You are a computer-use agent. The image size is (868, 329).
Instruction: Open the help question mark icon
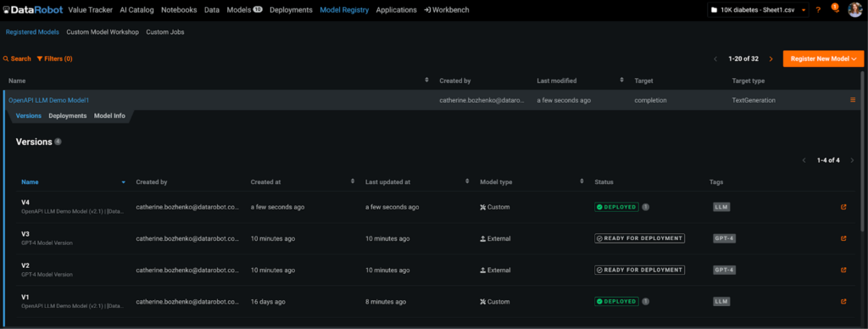click(818, 10)
